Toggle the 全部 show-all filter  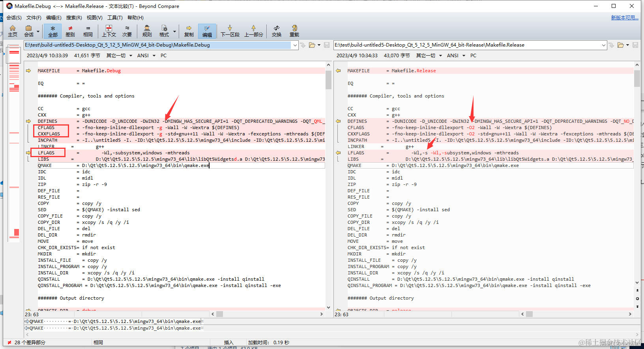click(x=52, y=31)
